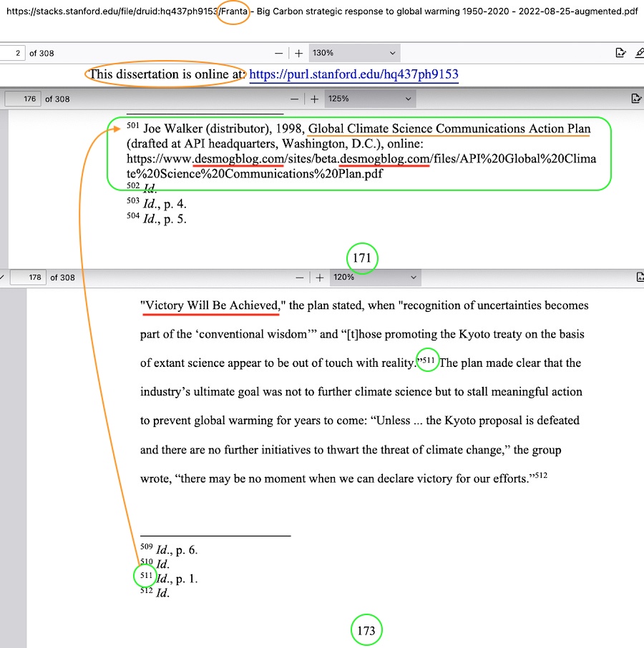Image resolution: width=644 pixels, height=648 pixels.
Task: Click superscript 511 after "touch with reality"
Action: point(428,361)
